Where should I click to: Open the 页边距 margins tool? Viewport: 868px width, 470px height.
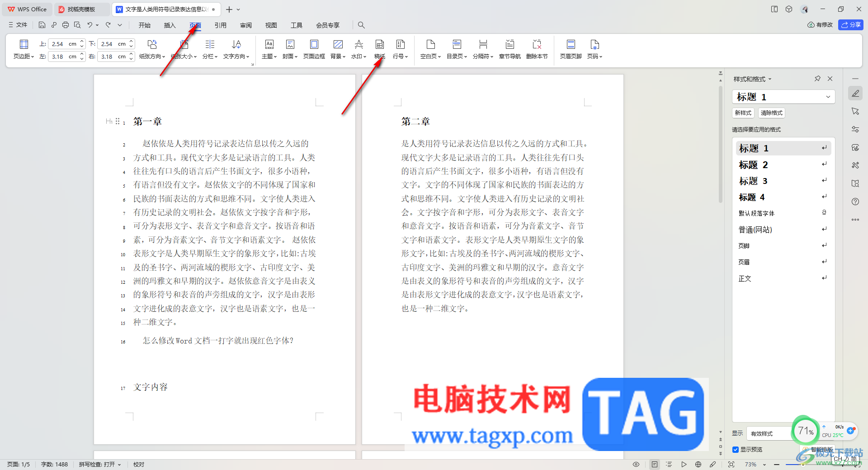24,49
